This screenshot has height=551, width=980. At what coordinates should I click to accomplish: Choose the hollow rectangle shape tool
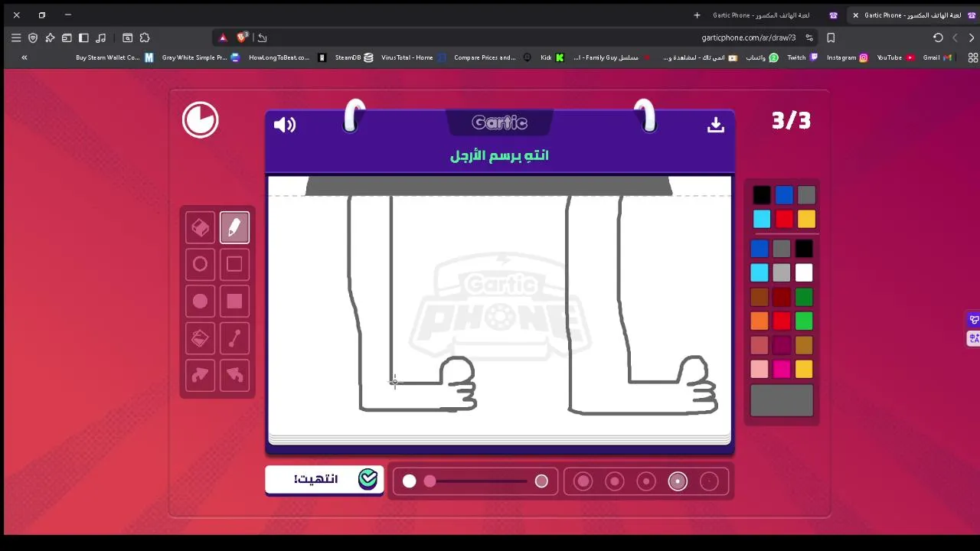click(x=234, y=264)
